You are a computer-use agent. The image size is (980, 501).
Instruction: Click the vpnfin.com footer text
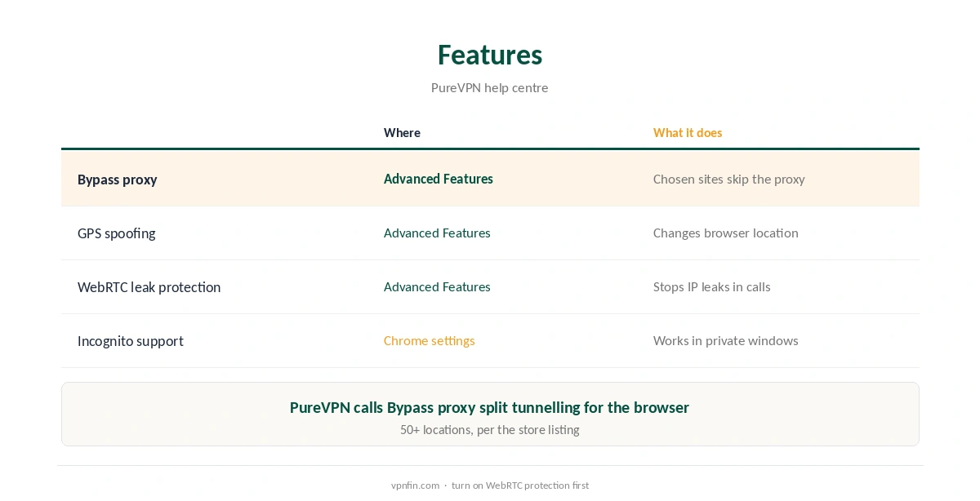416,485
